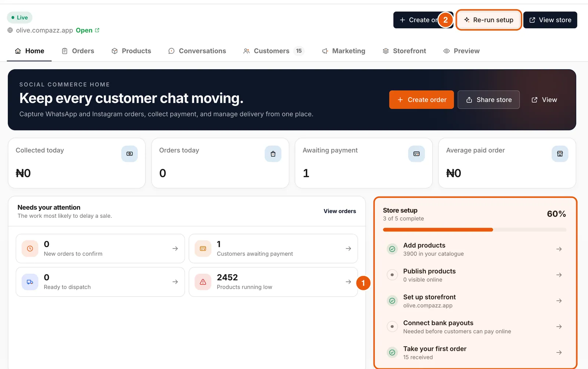Open the Marketing tab
Image resolution: width=588 pixels, height=369 pixels.
(344, 51)
